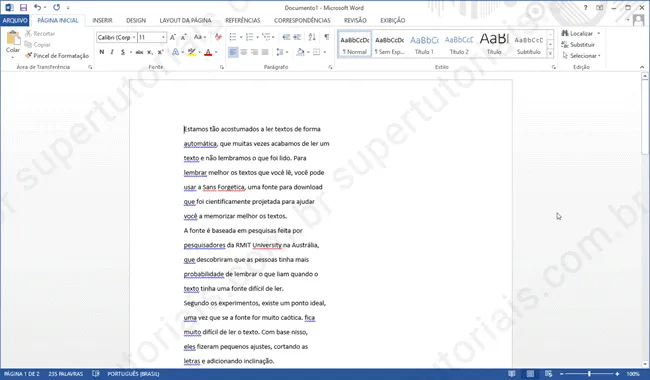Toggle bold N formatting
Viewport: 650px width, 380px height.
pyautogui.click(x=102, y=52)
